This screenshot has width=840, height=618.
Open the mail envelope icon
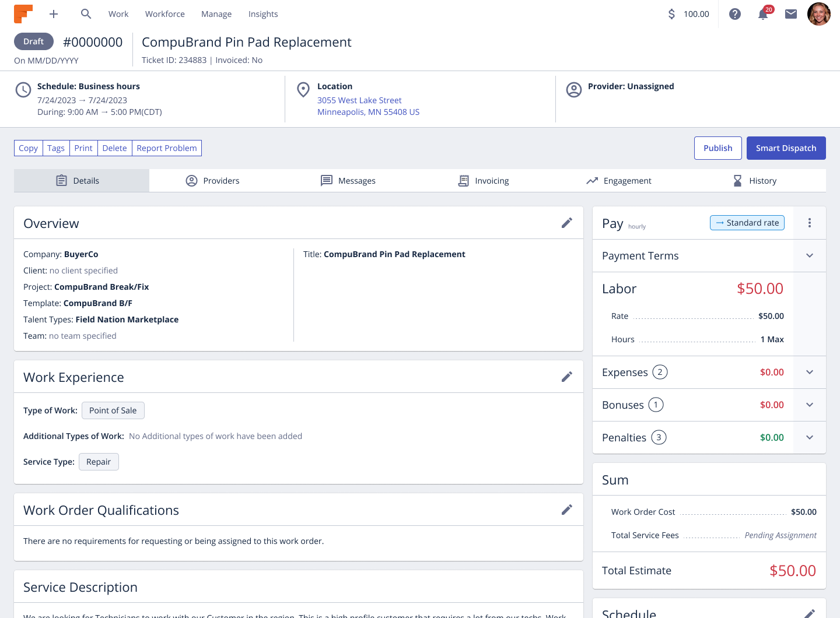[791, 14]
